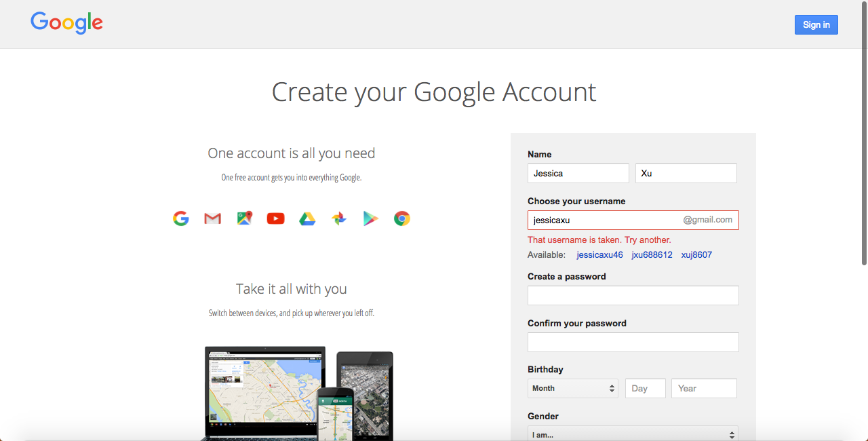
Task: Click the Google Search G icon
Action: pyautogui.click(x=180, y=218)
